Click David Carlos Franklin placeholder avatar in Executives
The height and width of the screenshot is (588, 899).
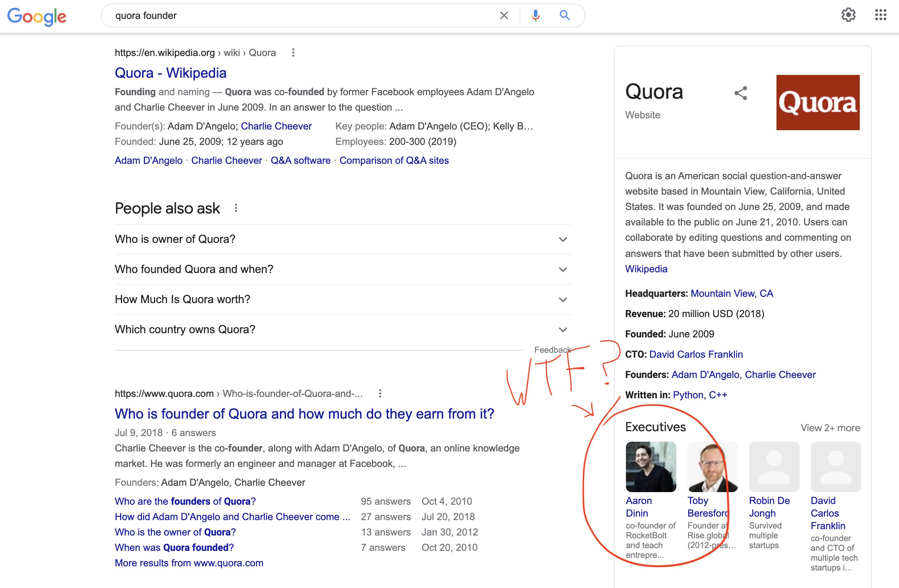coord(836,467)
